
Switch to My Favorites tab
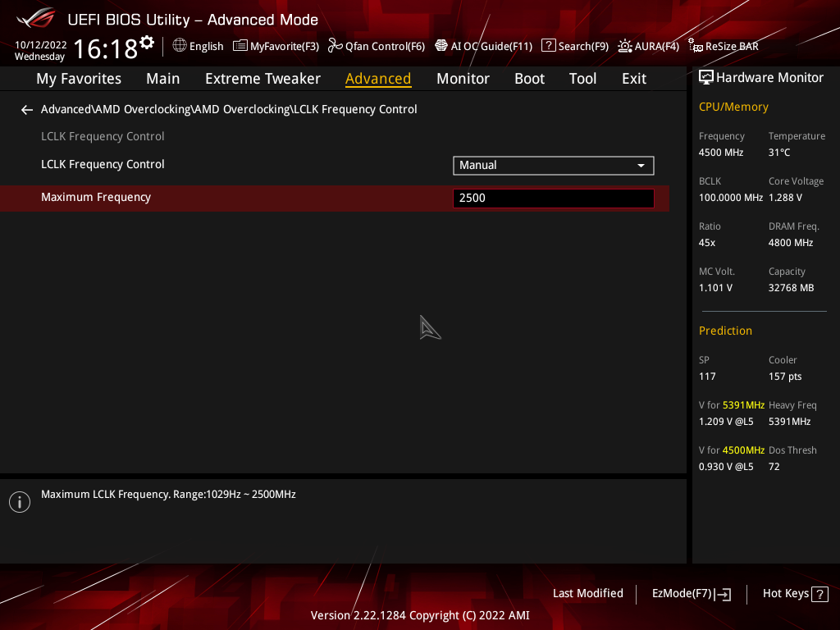coord(79,79)
